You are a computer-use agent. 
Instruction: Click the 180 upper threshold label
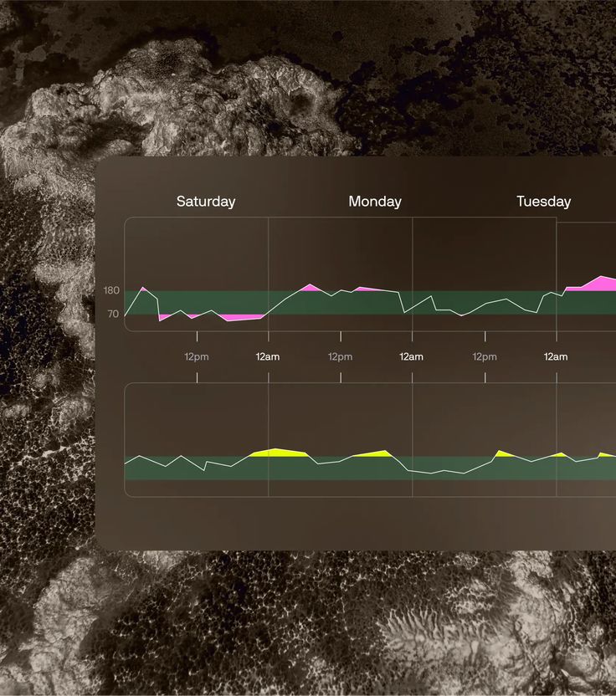click(111, 290)
